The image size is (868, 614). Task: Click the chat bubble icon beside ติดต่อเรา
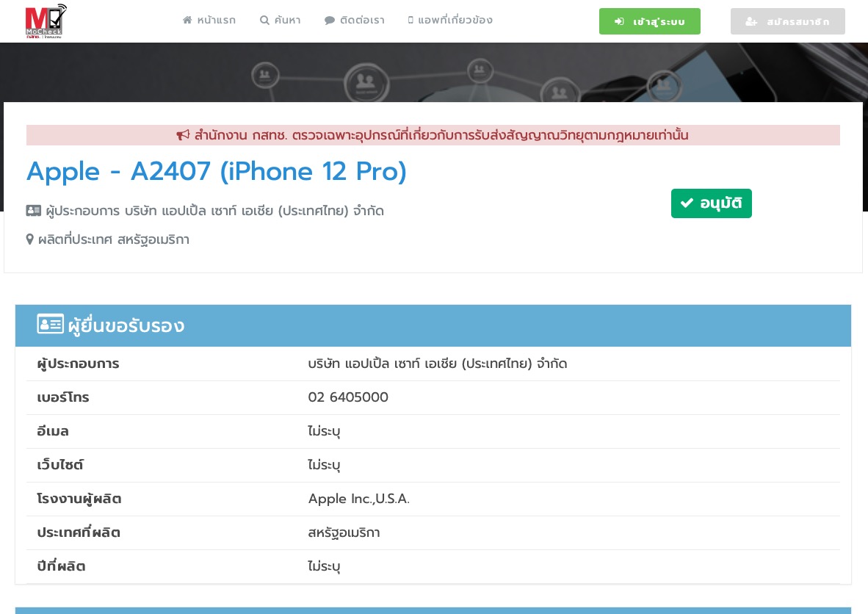point(330,21)
